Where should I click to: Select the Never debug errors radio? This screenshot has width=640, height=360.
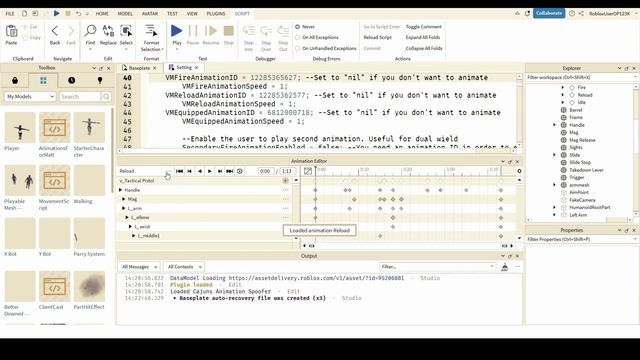point(298,27)
